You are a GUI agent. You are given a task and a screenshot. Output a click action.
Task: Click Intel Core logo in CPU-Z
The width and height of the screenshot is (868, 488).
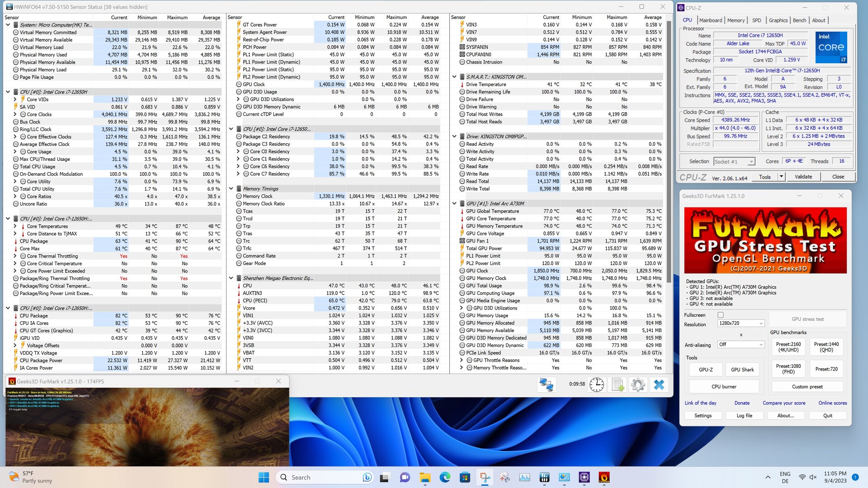click(x=831, y=47)
